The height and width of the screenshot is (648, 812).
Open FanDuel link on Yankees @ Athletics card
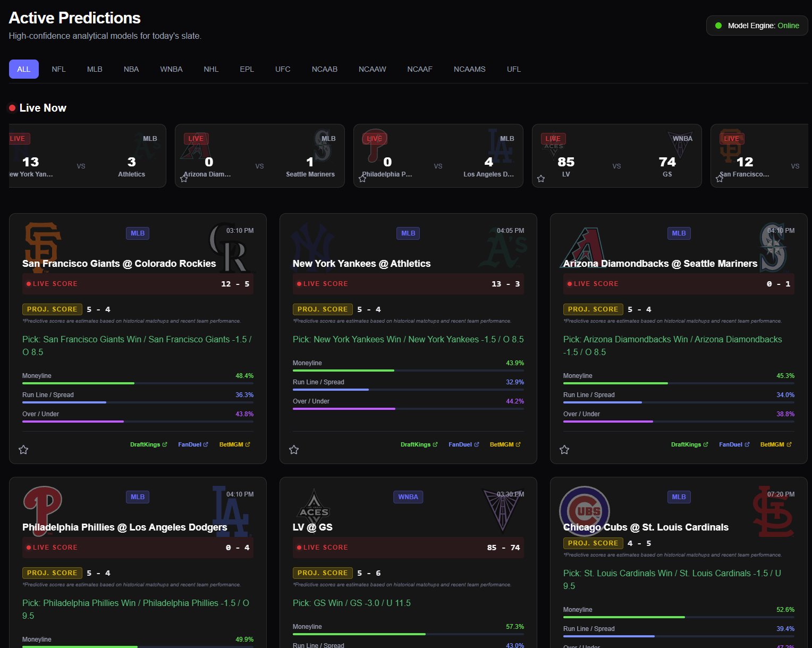click(x=464, y=444)
